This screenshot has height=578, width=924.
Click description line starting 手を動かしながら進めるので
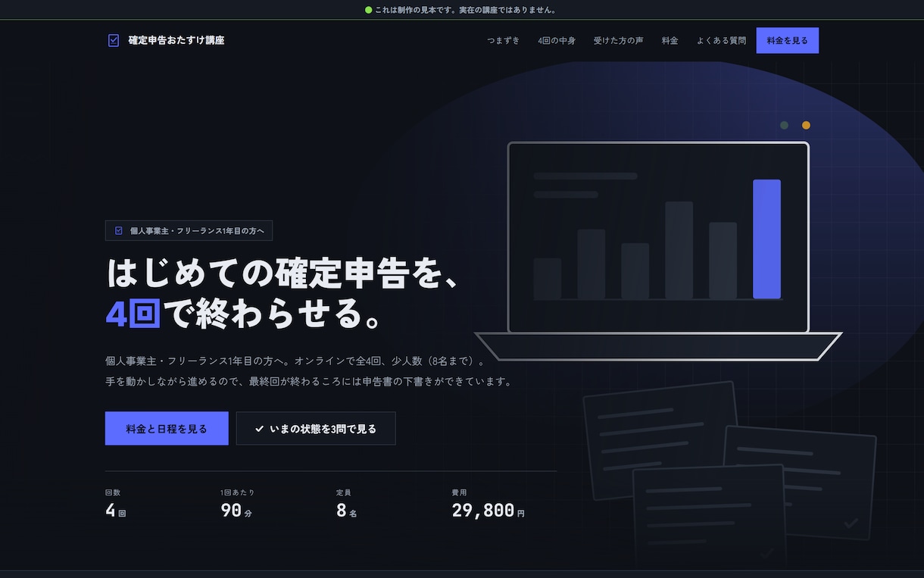tap(309, 382)
